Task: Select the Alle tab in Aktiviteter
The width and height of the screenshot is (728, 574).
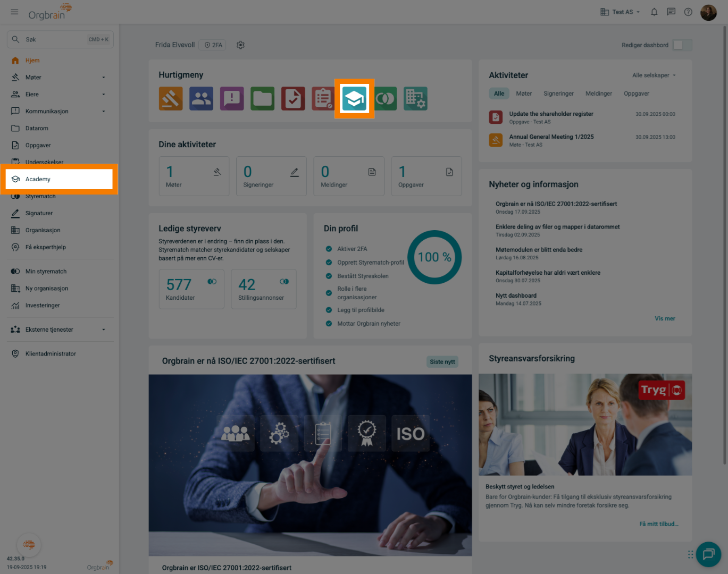Action: click(x=499, y=94)
